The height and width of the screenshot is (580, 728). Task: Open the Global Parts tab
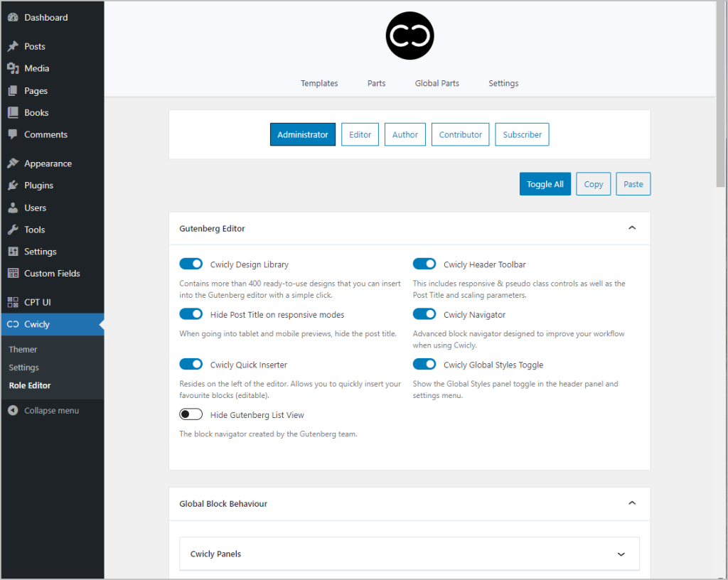[437, 83]
